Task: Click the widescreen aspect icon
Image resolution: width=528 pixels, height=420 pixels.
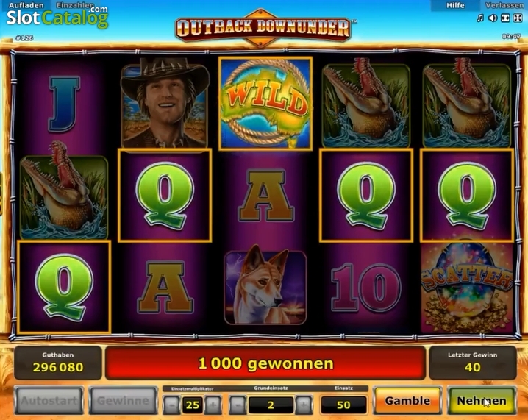Action: (505, 18)
